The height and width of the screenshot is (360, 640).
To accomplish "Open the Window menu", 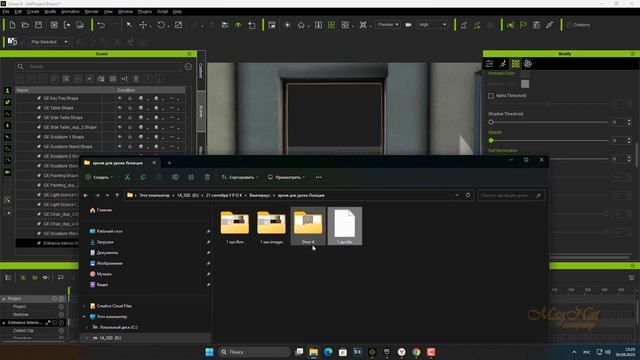I will click(125, 12).
